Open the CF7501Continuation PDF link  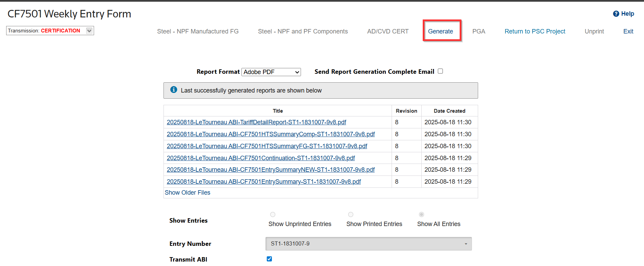(261, 158)
